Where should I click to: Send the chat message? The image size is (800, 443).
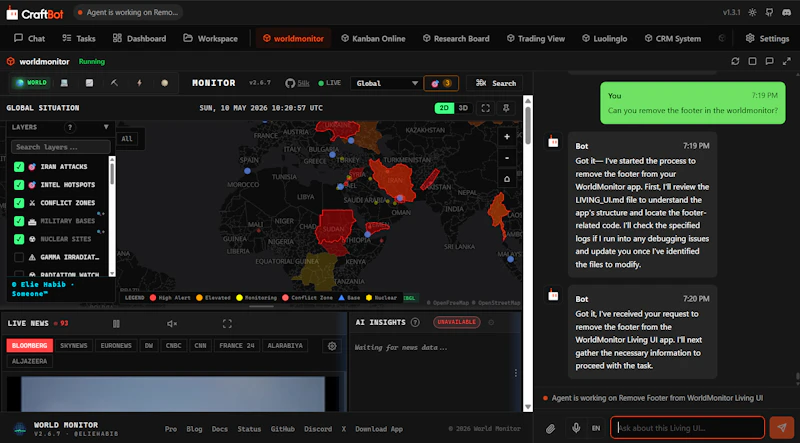pyautogui.click(x=782, y=428)
